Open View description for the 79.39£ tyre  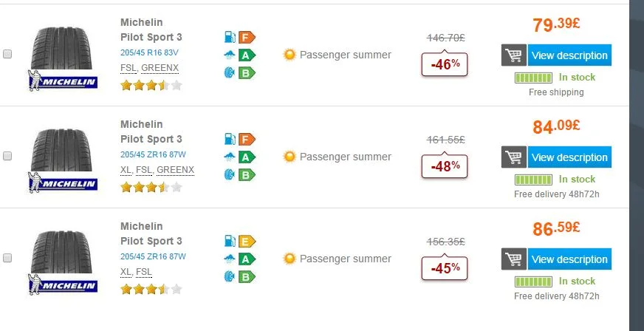click(x=569, y=55)
